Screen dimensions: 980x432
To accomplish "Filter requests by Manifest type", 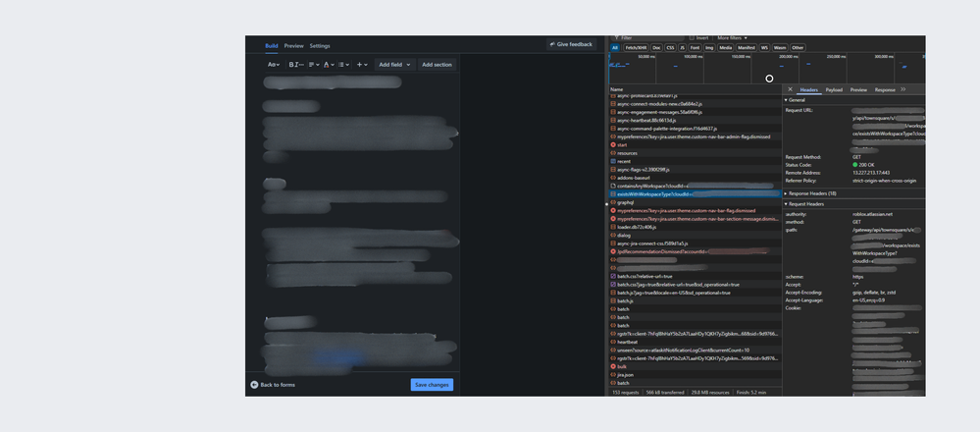I will [x=747, y=47].
